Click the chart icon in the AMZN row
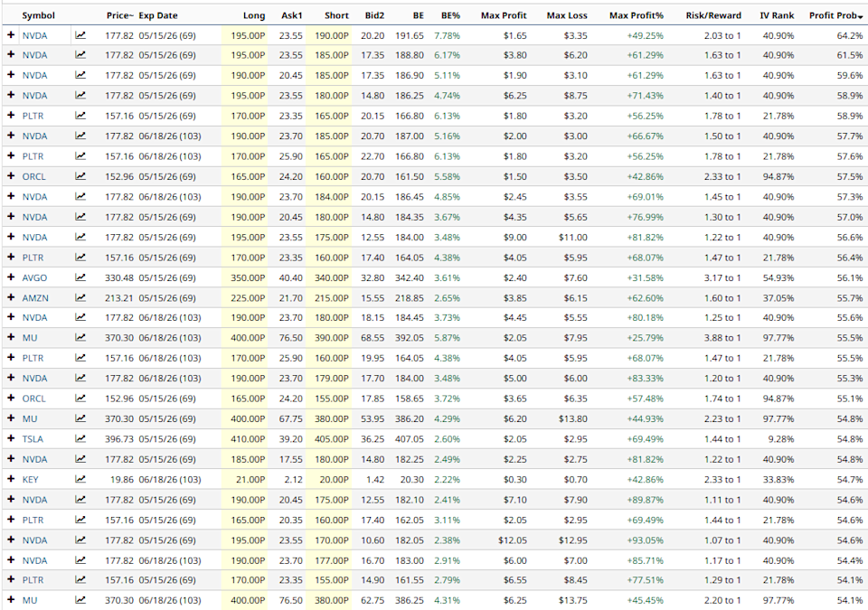The width and height of the screenshot is (868, 610). click(x=80, y=297)
